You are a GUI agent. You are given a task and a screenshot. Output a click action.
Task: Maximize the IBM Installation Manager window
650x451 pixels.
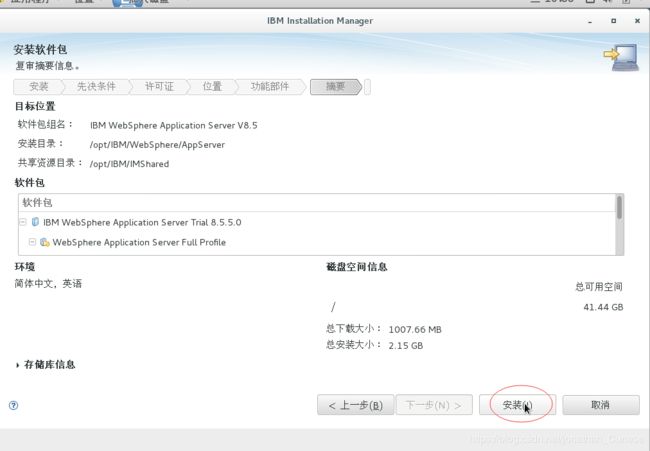tap(614, 21)
